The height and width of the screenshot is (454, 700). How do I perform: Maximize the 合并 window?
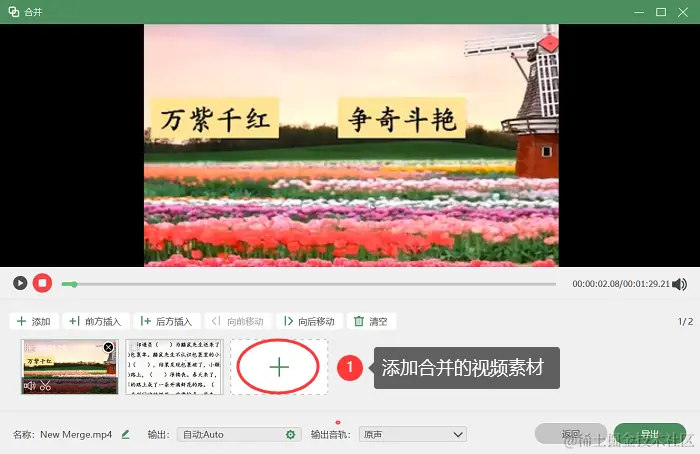click(661, 12)
